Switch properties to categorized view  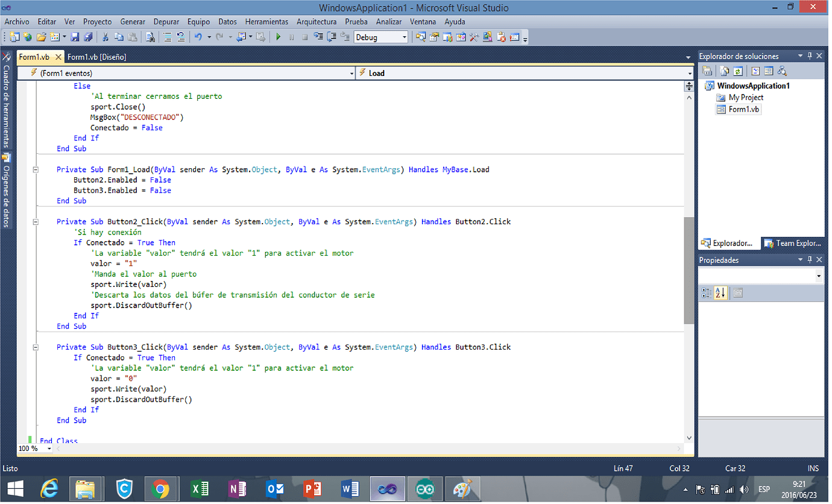[x=707, y=293]
